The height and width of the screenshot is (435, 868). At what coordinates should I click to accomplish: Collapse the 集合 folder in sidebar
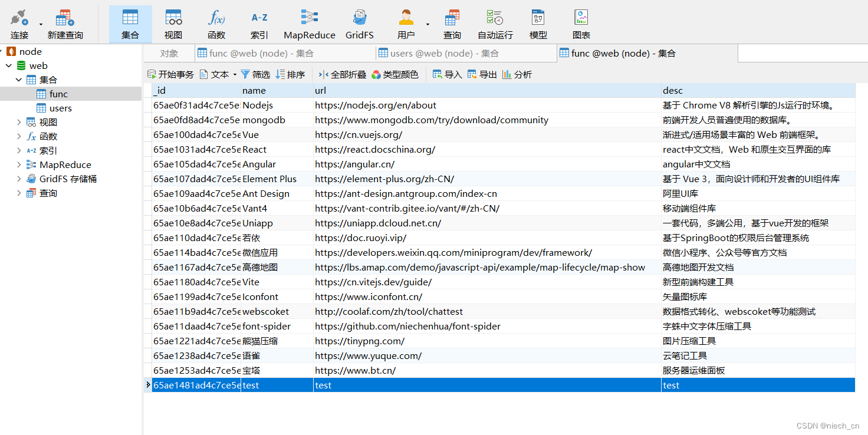click(x=19, y=80)
